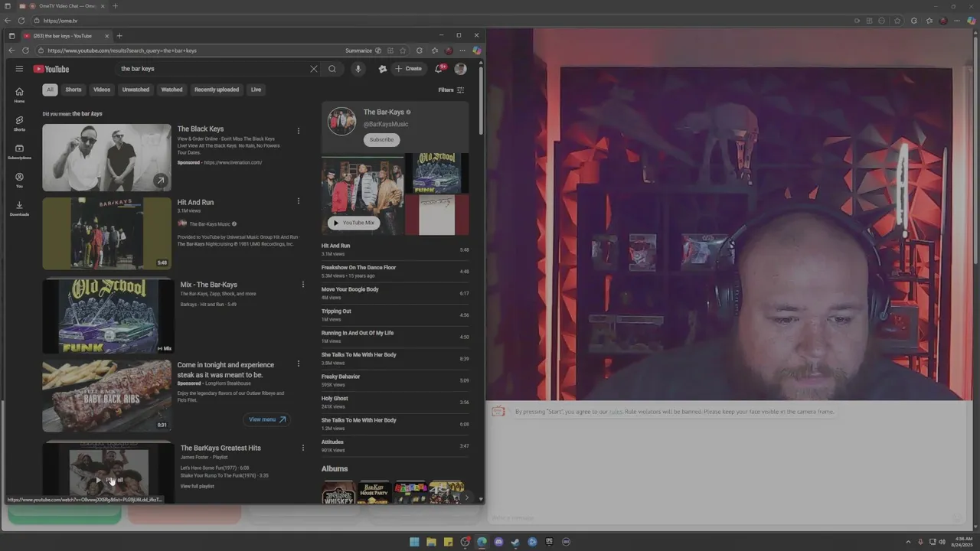Play Move Your Boogie Body track

[395, 293]
